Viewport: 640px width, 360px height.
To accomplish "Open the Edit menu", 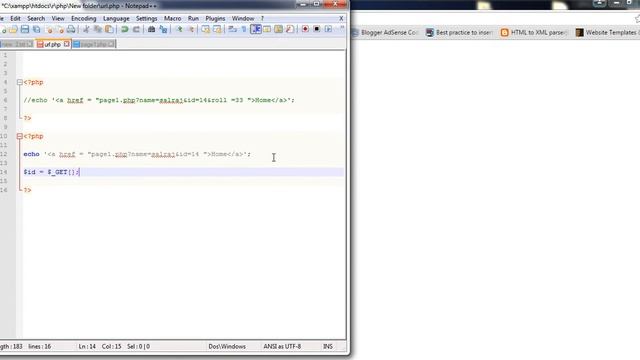I will [16, 18].
